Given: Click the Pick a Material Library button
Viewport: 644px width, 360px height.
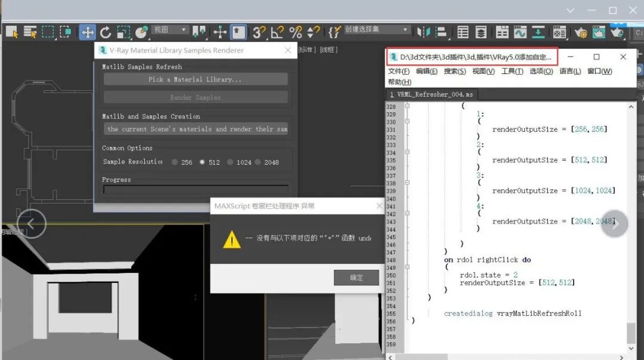Looking at the screenshot, I should point(196,79).
